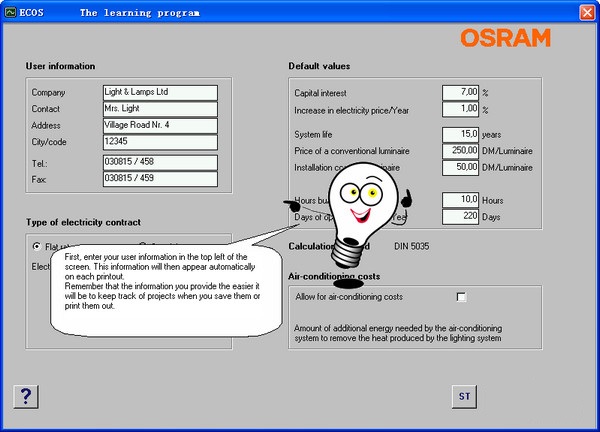The image size is (600, 432).
Task: Edit the Capital interest value 7,00
Action: pyautogui.click(x=460, y=93)
